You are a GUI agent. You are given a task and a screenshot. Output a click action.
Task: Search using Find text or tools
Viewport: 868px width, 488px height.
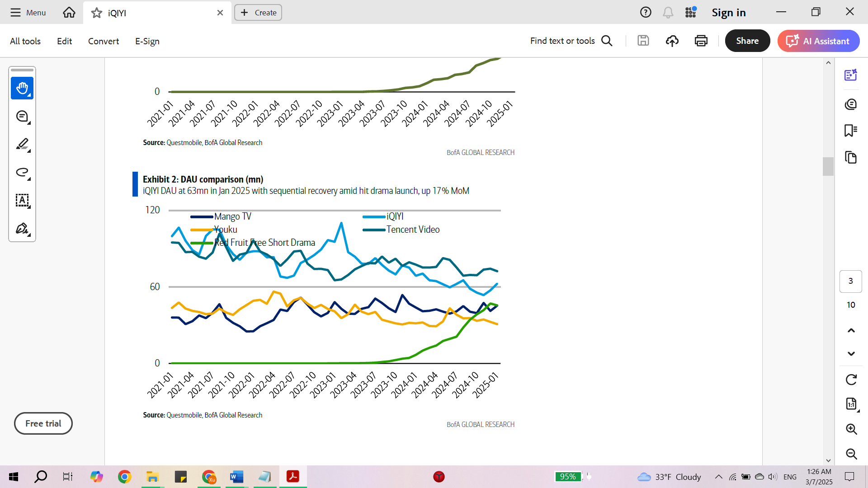point(571,41)
